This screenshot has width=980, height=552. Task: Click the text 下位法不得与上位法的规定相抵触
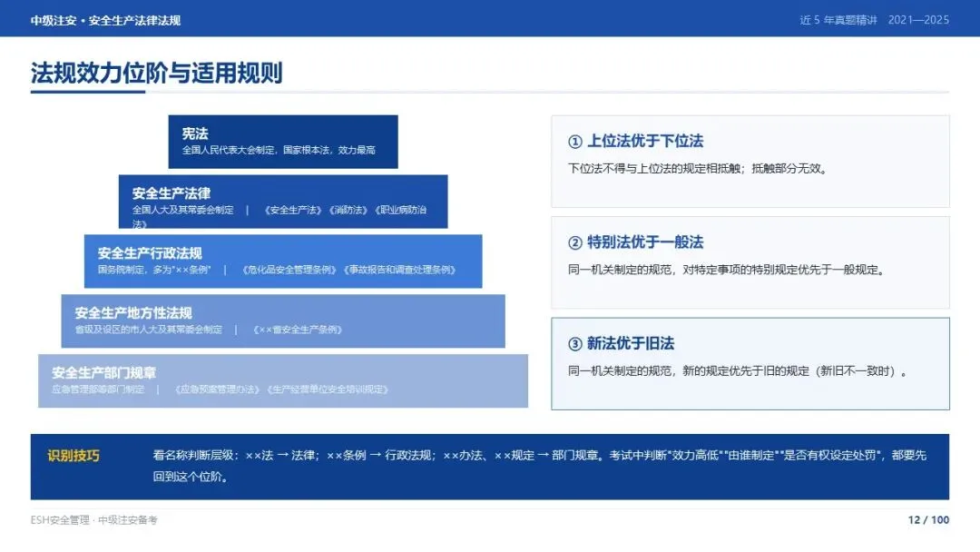(x=654, y=169)
